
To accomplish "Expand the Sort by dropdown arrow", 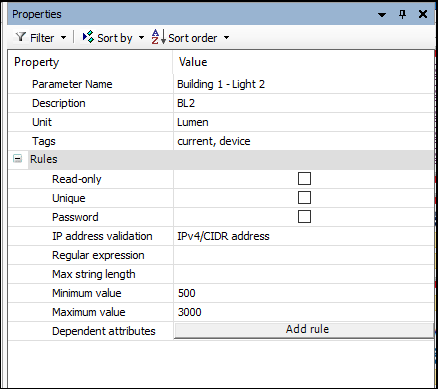I will point(141,38).
